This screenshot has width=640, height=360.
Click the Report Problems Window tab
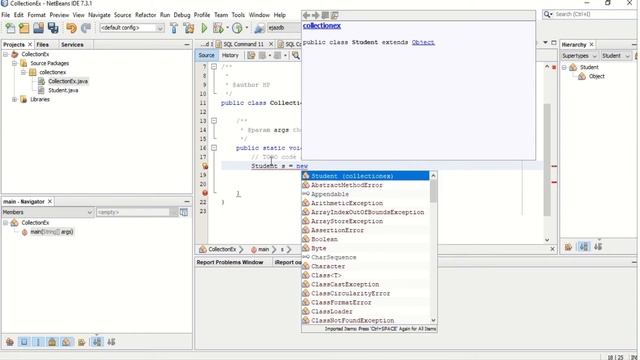click(230, 262)
